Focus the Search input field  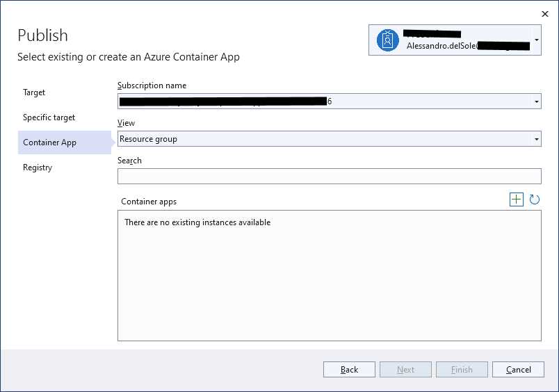[x=330, y=176]
